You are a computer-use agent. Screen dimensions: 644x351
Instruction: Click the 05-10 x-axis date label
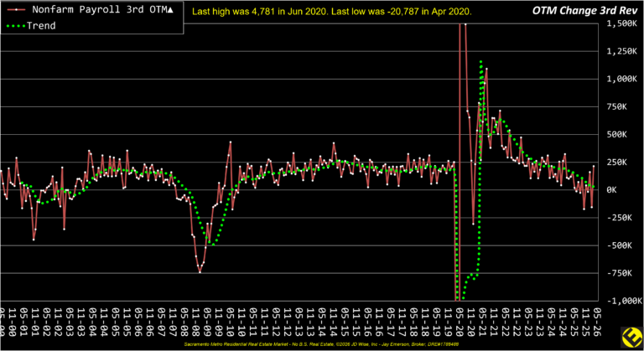(x=231, y=323)
